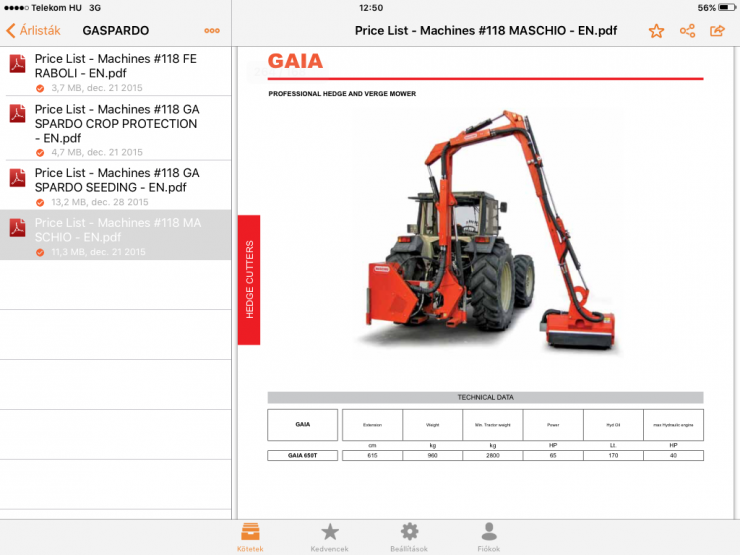Tap the tractor hedge mower image

point(489,230)
